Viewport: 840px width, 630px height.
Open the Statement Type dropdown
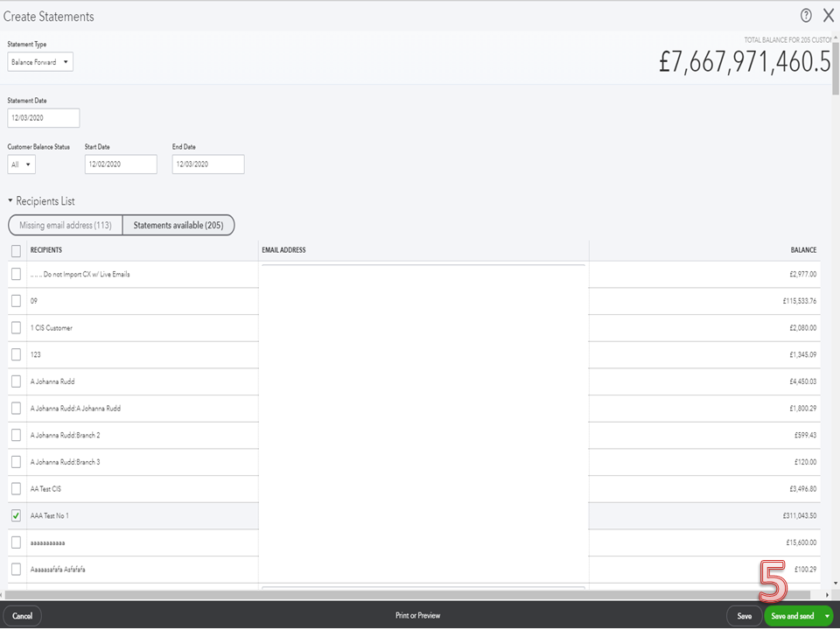point(40,62)
